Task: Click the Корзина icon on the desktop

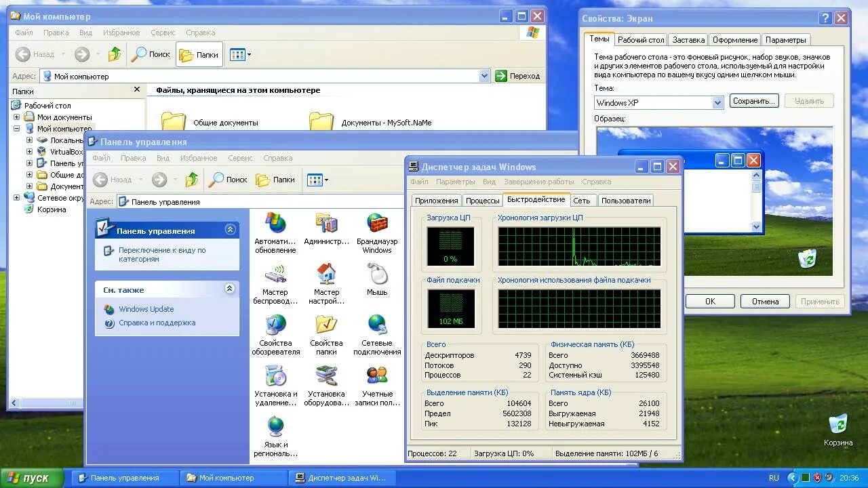Action: point(838,430)
